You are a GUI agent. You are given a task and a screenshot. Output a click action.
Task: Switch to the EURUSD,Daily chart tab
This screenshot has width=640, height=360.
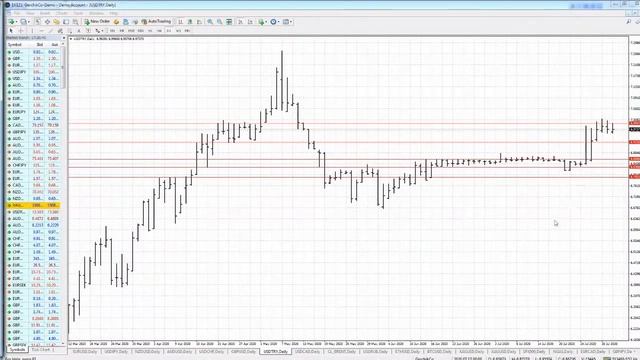pyautogui.click(x=84, y=351)
